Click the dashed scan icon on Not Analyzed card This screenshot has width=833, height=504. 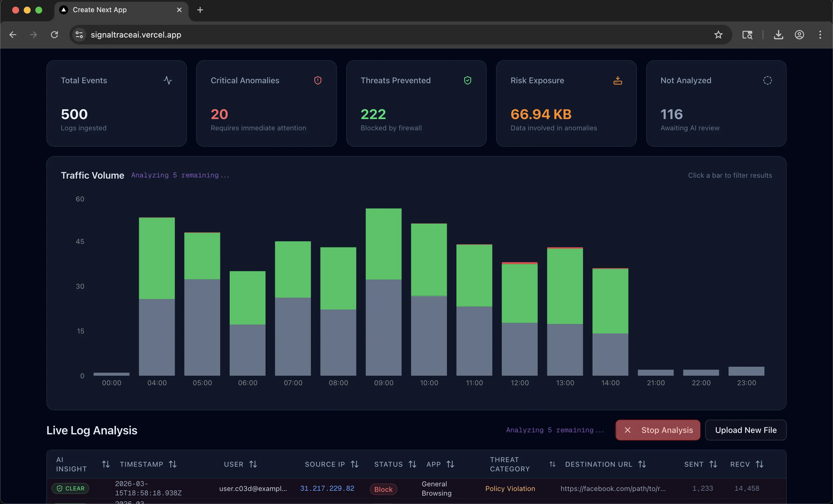767,80
